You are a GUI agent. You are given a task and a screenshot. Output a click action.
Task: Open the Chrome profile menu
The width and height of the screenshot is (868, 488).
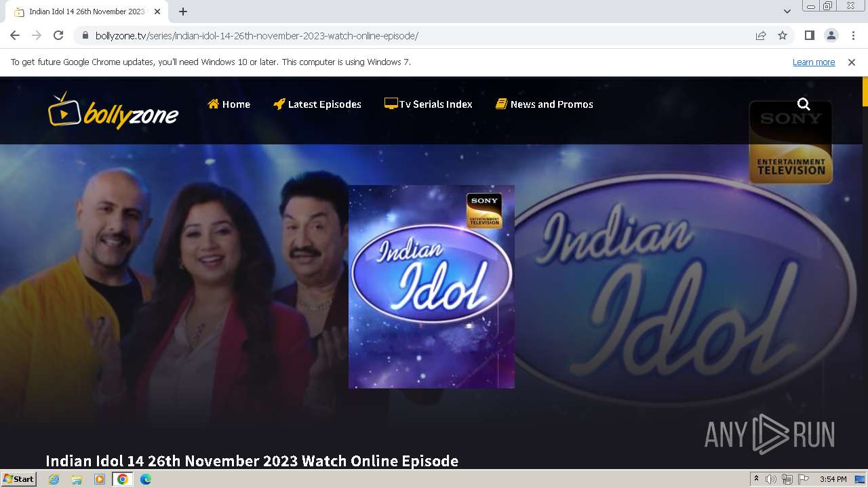(831, 35)
